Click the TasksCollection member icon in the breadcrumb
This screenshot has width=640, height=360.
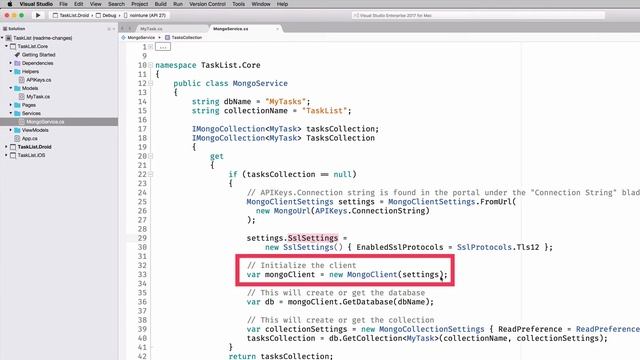pyautogui.click(x=167, y=38)
